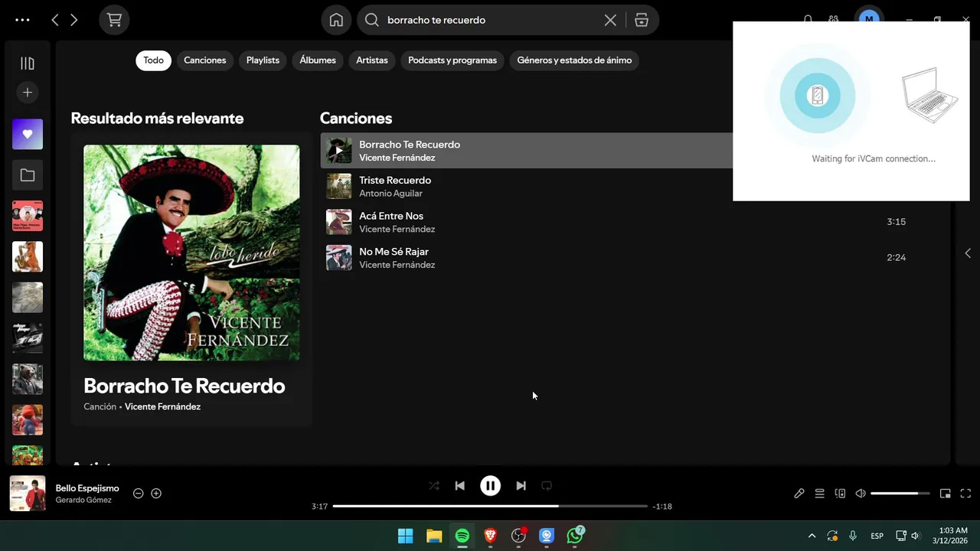Viewport: 980px width, 551px height.
Task: Open the play queue
Action: (x=820, y=494)
